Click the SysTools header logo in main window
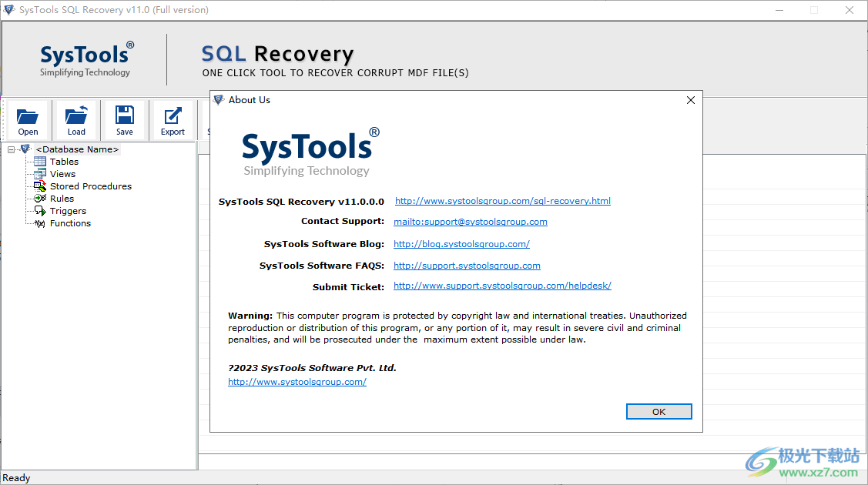Viewport: 868px width, 485px height. click(86, 59)
